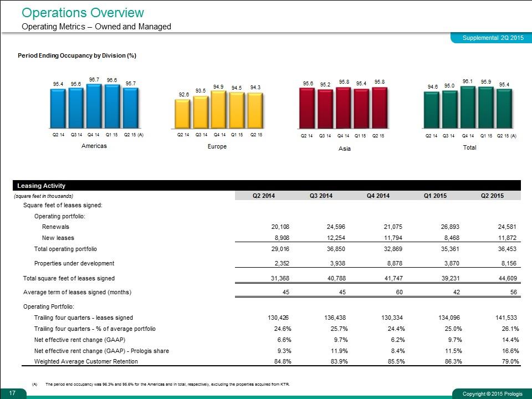This screenshot has height=399, width=532.
Task: Click the 'Total operating portfolio' row label
Action: click(x=65, y=249)
